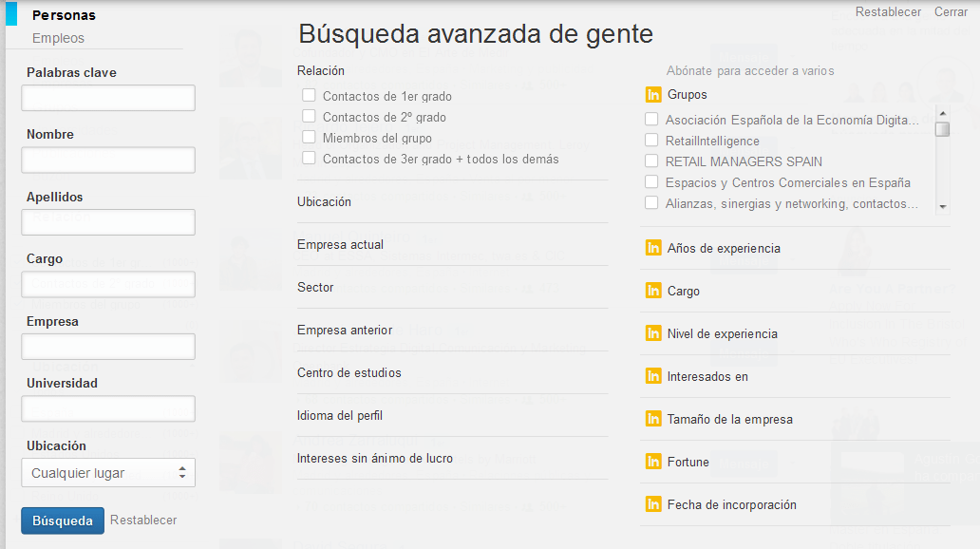Screen dimensions: 980x549
Task: Click premium icon beside Tamaño de la empresa
Action: [652, 419]
